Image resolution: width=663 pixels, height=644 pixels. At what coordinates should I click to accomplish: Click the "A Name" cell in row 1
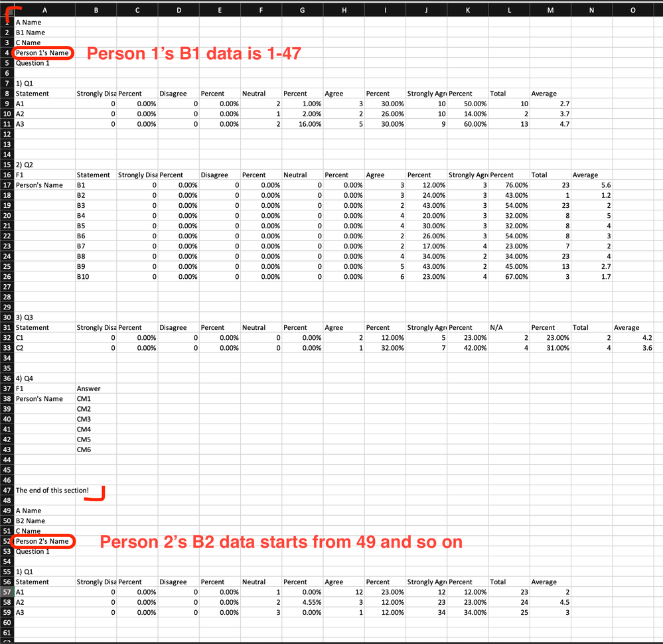tap(44, 22)
